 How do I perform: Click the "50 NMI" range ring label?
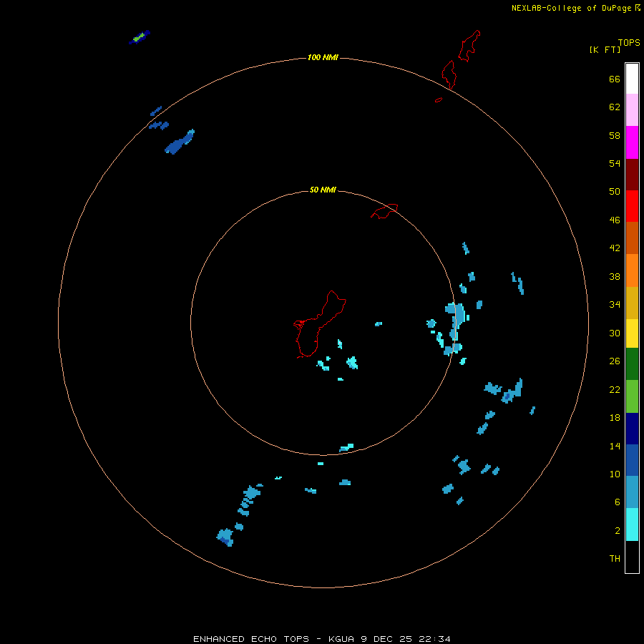click(x=323, y=190)
